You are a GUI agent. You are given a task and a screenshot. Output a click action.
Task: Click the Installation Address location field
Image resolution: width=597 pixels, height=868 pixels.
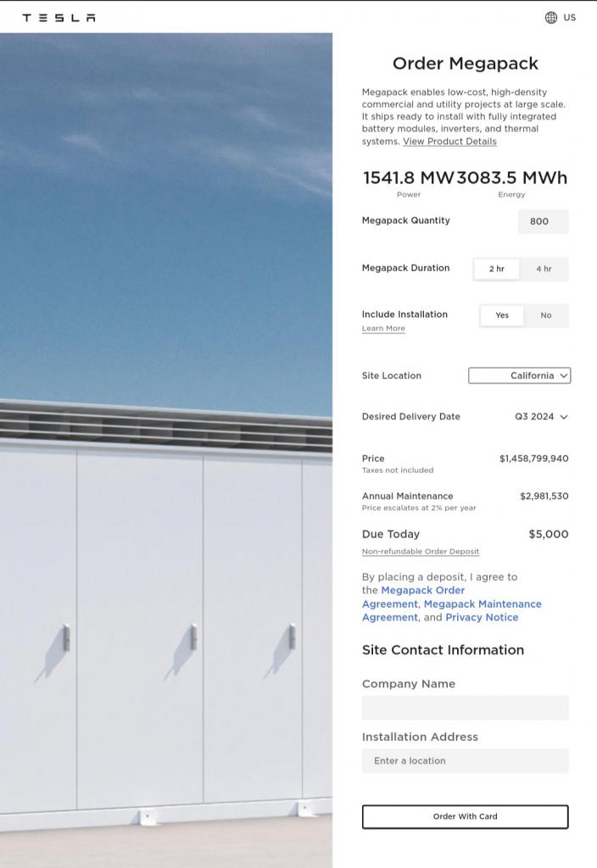click(x=466, y=761)
